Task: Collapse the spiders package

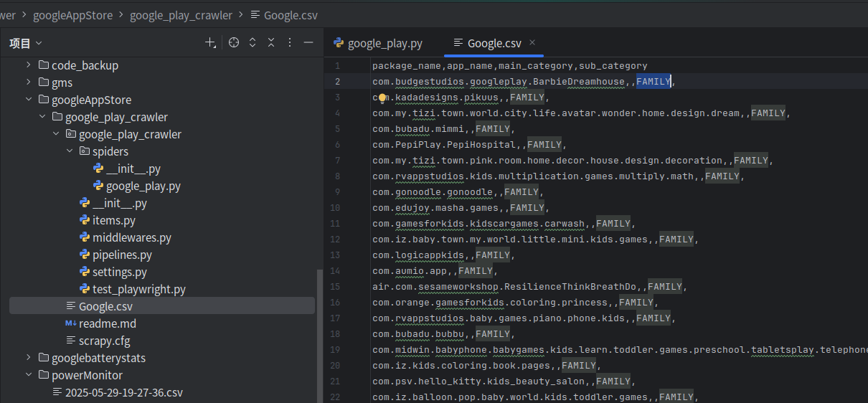Action: click(x=70, y=151)
